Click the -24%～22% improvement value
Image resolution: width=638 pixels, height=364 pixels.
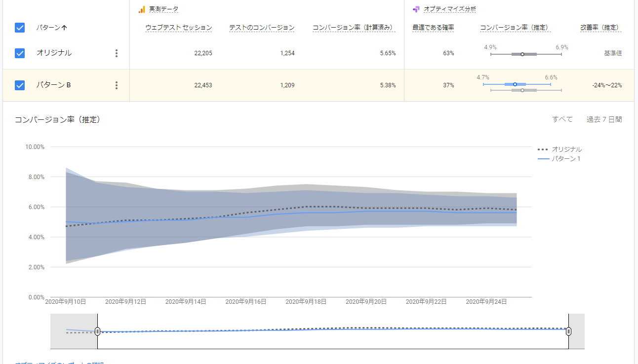click(607, 85)
